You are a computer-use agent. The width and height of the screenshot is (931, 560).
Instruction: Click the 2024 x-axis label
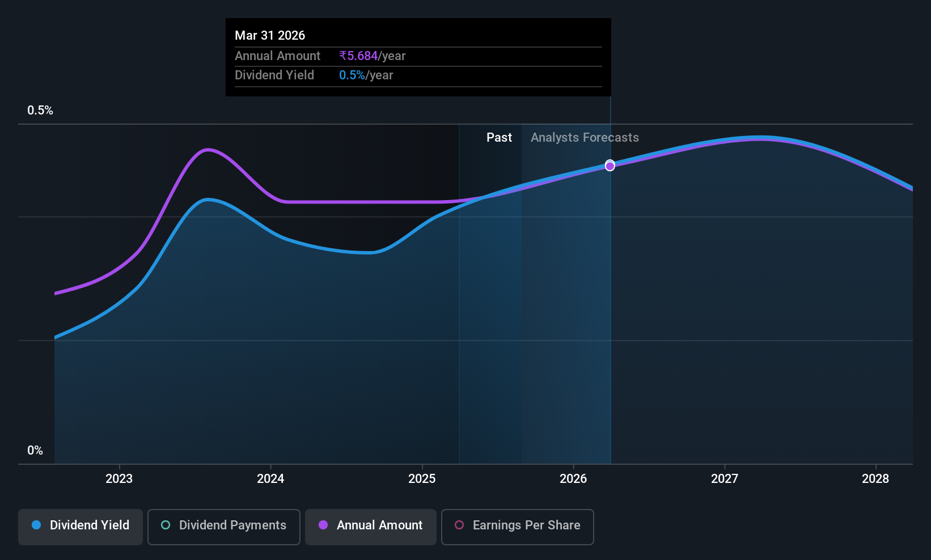pos(270,479)
